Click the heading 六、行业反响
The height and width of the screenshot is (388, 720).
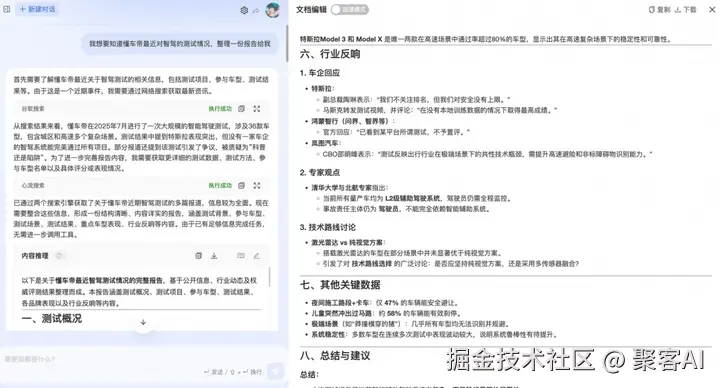(330, 54)
